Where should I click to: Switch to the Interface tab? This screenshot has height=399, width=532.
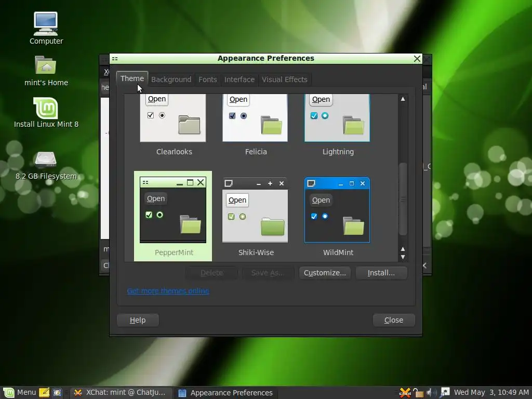[239, 79]
